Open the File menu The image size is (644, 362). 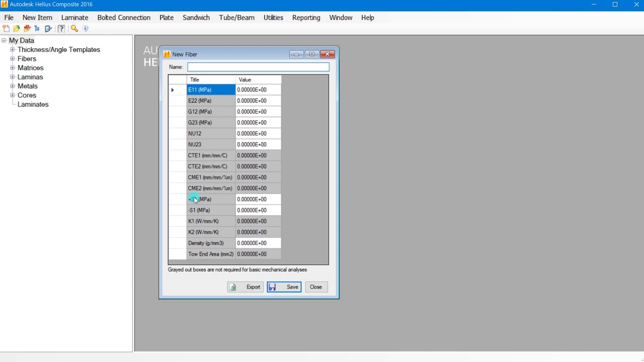tap(9, 18)
